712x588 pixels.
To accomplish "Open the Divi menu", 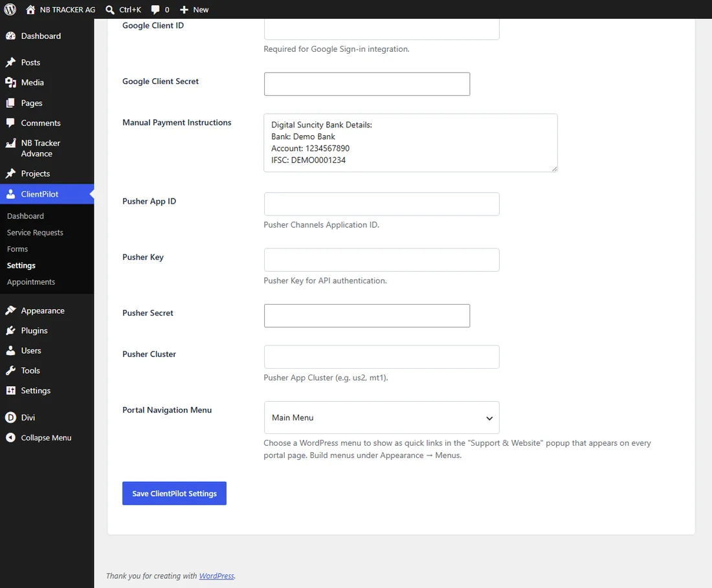I will pyautogui.click(x=47, y=417).
